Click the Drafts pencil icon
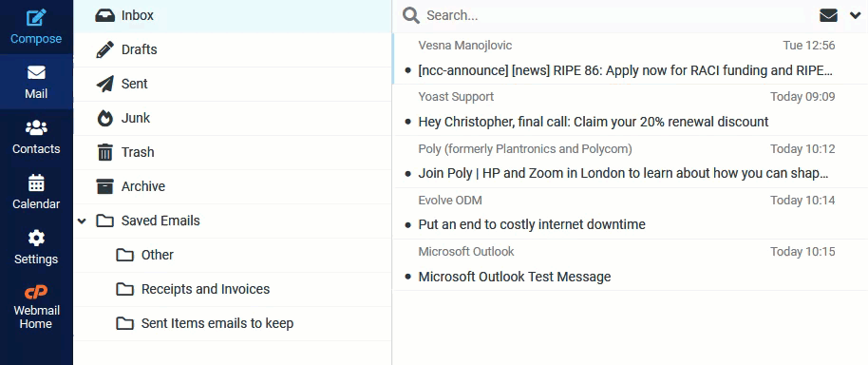The height and width of the screenshot is (365, 868). tap(104, 49)
